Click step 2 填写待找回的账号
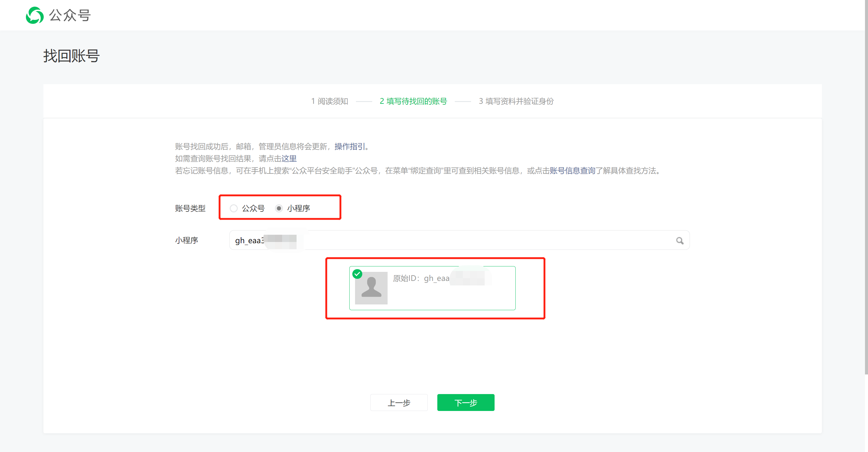This screenshot has width=868, height=452. coord(413,101)
